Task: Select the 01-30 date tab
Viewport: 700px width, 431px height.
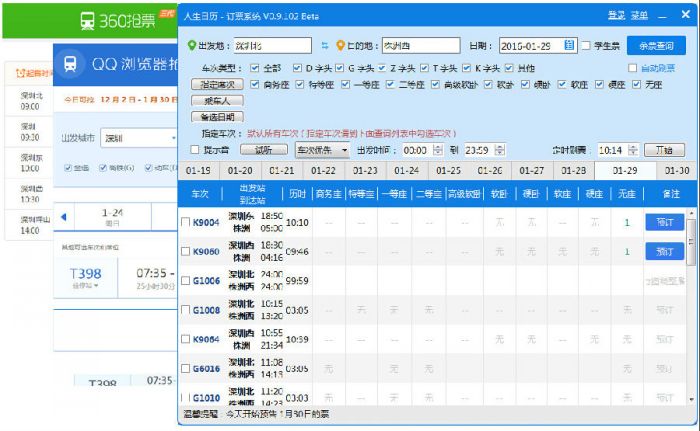Action: click(x=677, y=171)
